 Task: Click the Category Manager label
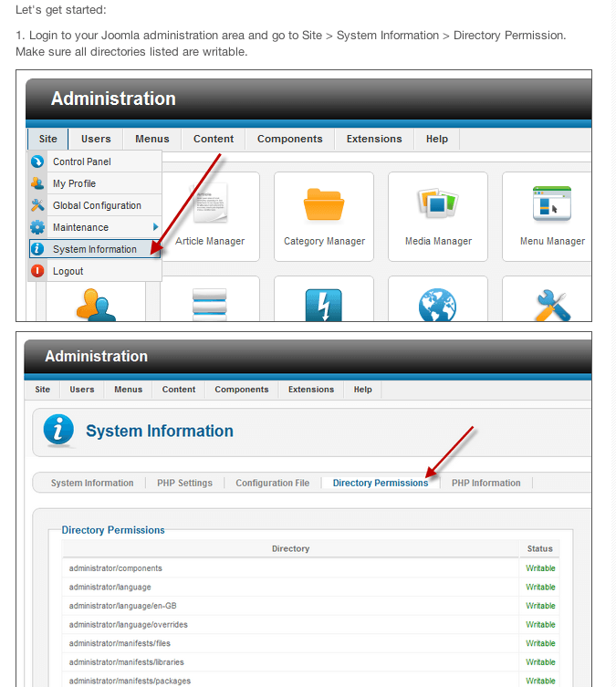point(324,241)
